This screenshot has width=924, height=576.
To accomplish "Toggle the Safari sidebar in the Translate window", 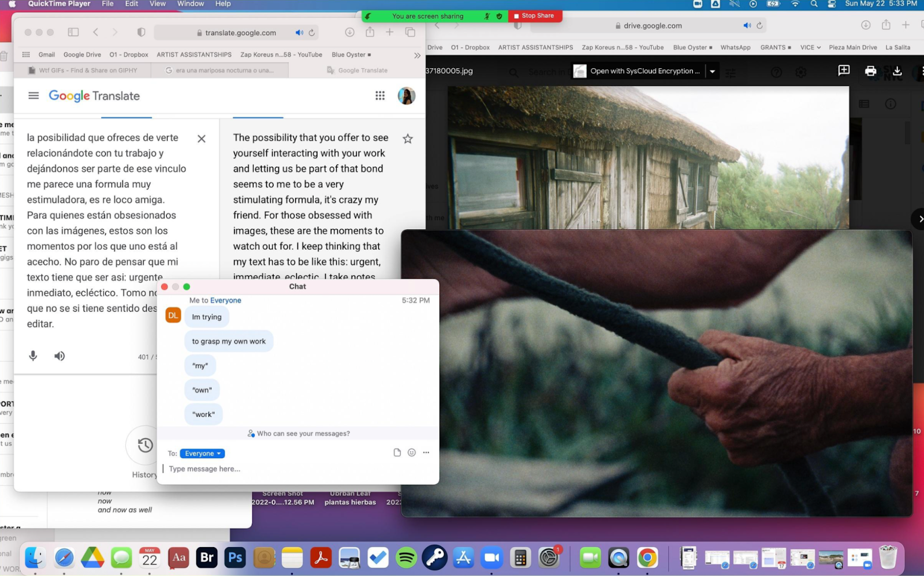I will [x=73, y=32].
